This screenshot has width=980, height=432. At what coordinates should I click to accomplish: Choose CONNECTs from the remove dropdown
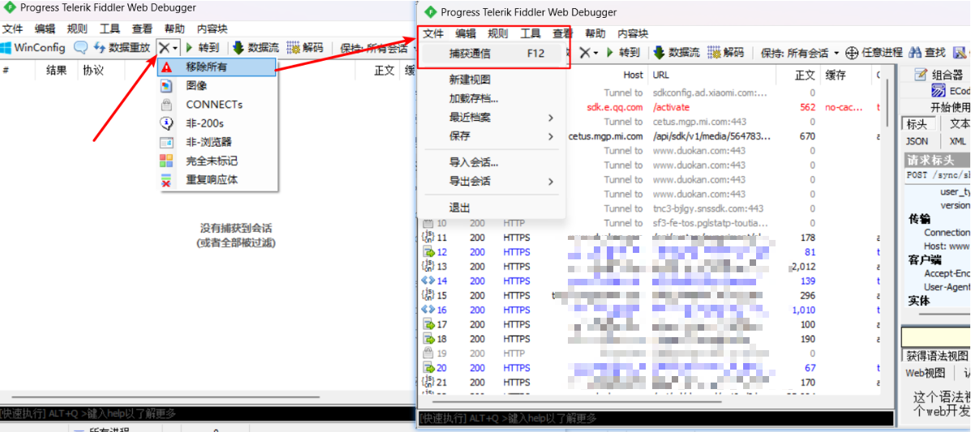217,105
